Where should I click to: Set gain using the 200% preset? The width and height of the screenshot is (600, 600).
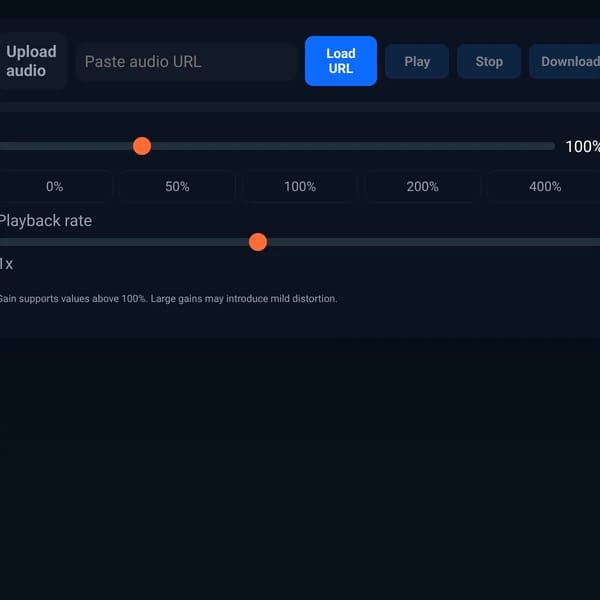click(422, 186)
